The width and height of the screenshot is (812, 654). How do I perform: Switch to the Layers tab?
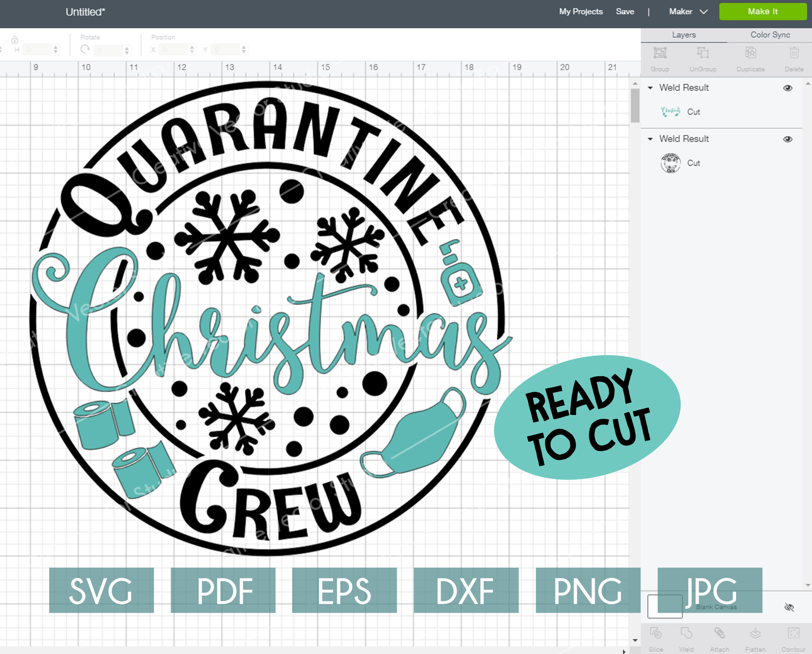(x=684, y=35)
